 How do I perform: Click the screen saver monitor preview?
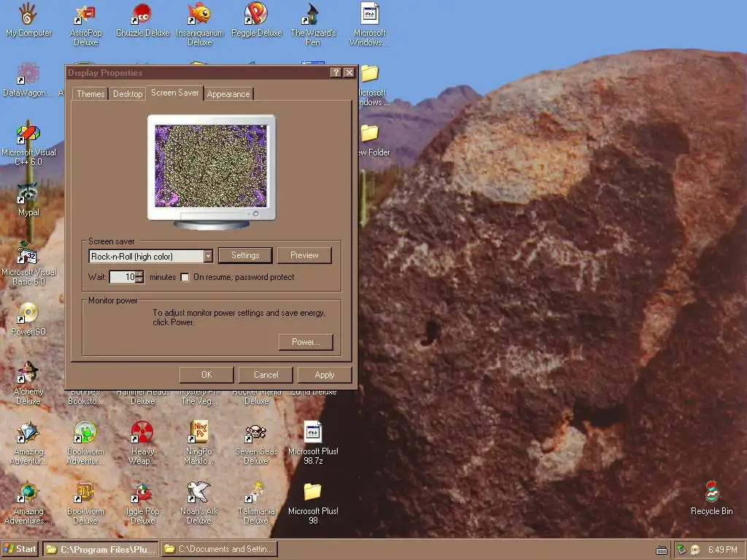211,166
